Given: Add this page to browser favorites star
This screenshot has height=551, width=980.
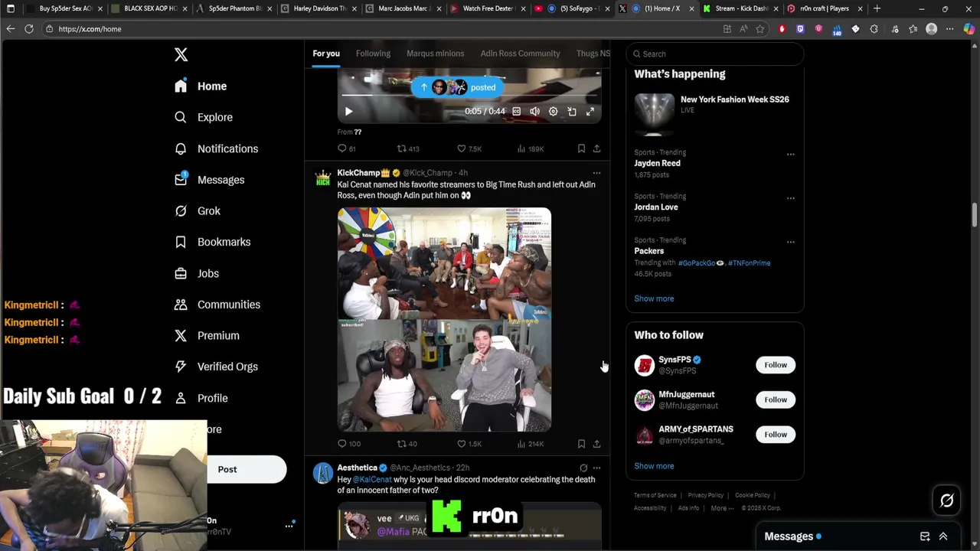Looking at the screenshot, I should [x=759, y=29].
